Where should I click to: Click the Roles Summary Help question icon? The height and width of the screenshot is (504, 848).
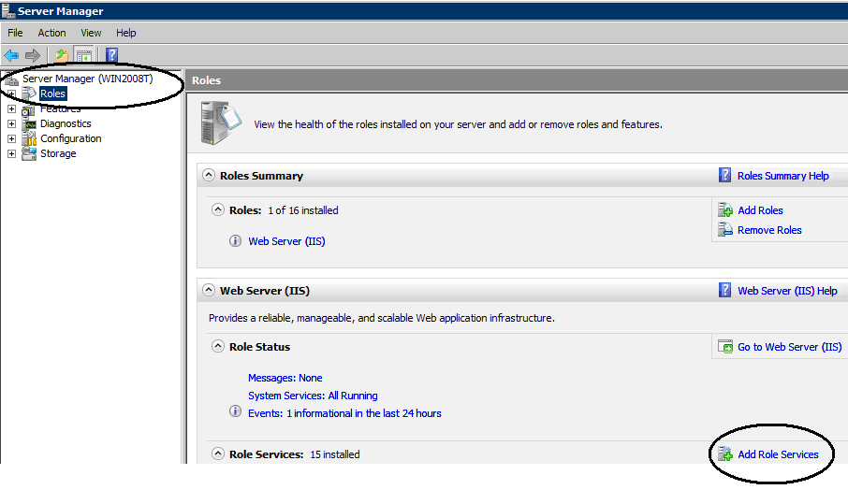724,175
